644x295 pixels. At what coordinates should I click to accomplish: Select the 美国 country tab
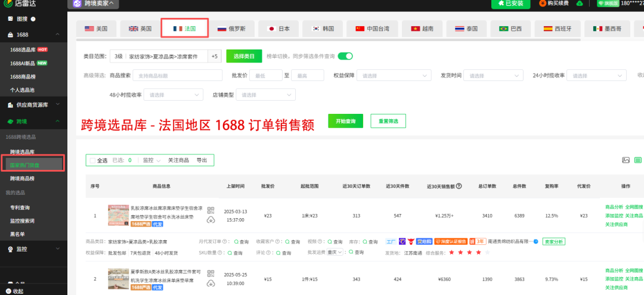[96, 29]
